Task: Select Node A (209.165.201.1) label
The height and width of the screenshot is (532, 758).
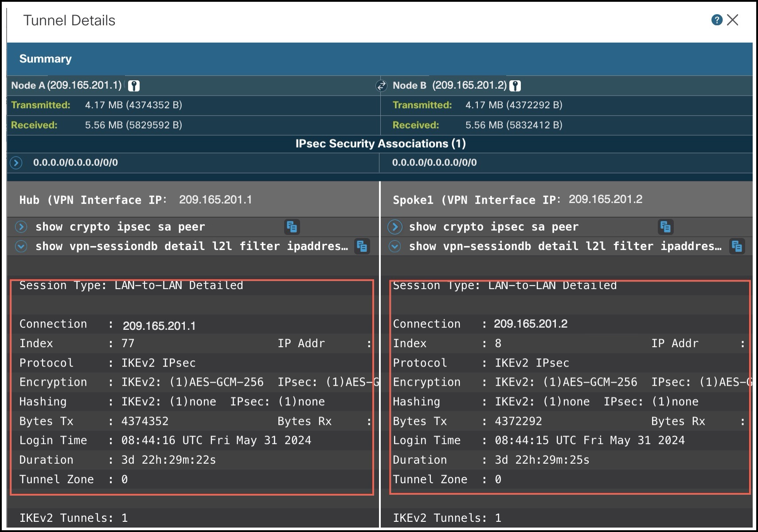Action: [66, 86]
